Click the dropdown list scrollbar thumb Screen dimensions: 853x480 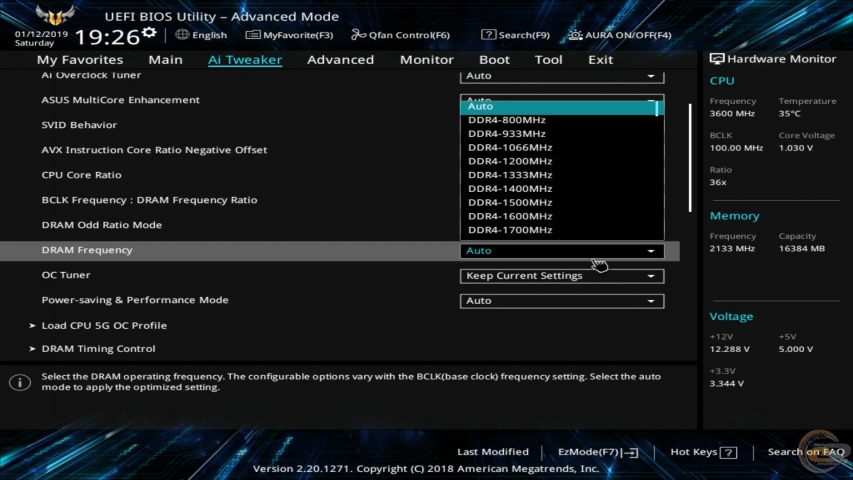click(657, 108)
